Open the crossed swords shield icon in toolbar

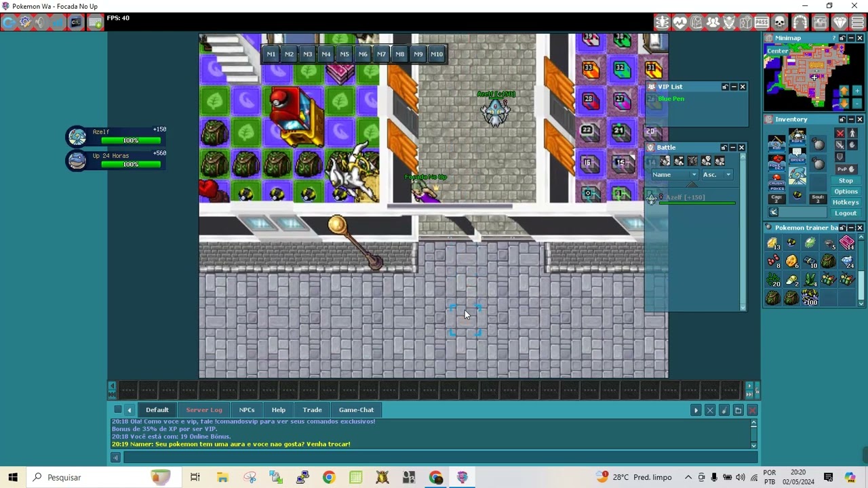tap(729, 22)
